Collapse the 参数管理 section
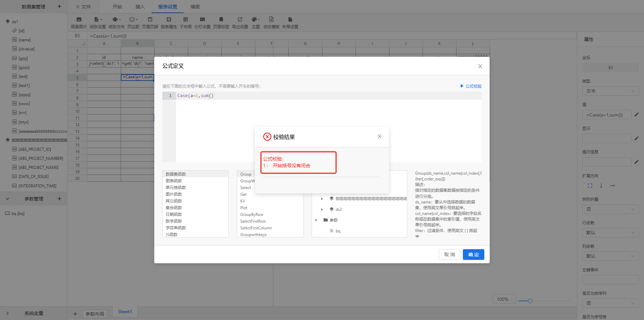Screen dimensions: 644x320 (x=7, y=199)
